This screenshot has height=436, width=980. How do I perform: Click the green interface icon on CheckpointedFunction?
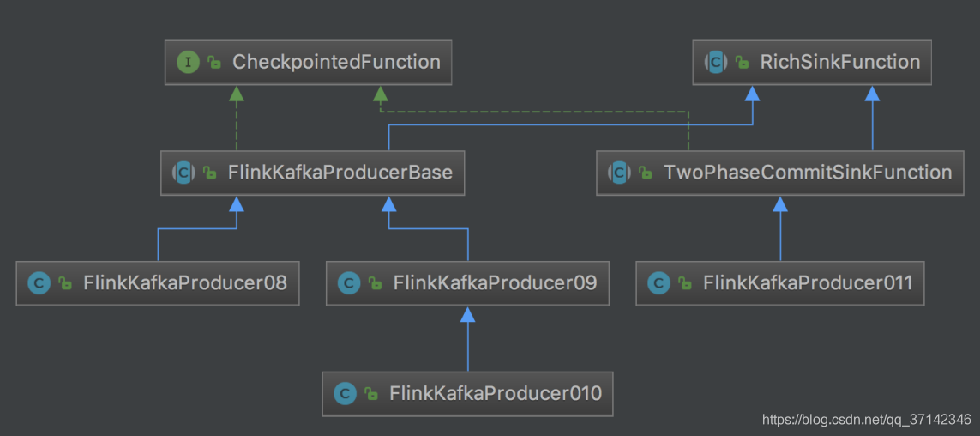[188, 62]
